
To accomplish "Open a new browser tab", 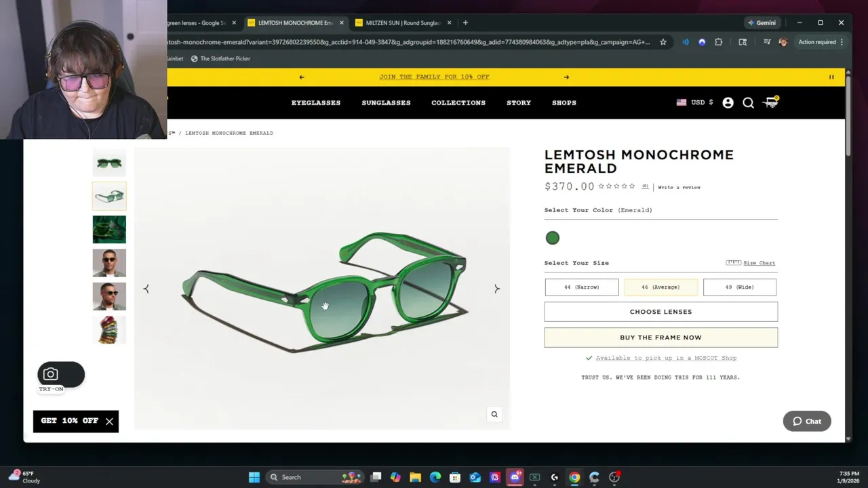I will pos(465,22).
